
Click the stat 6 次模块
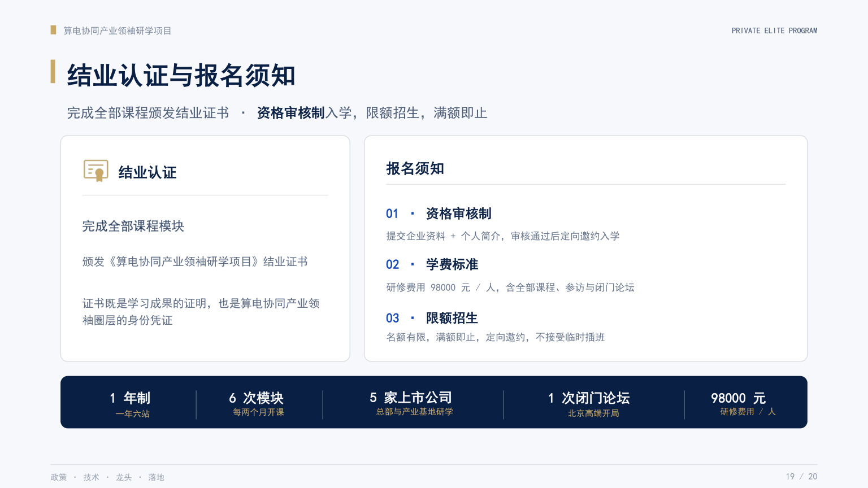[256, 398]
